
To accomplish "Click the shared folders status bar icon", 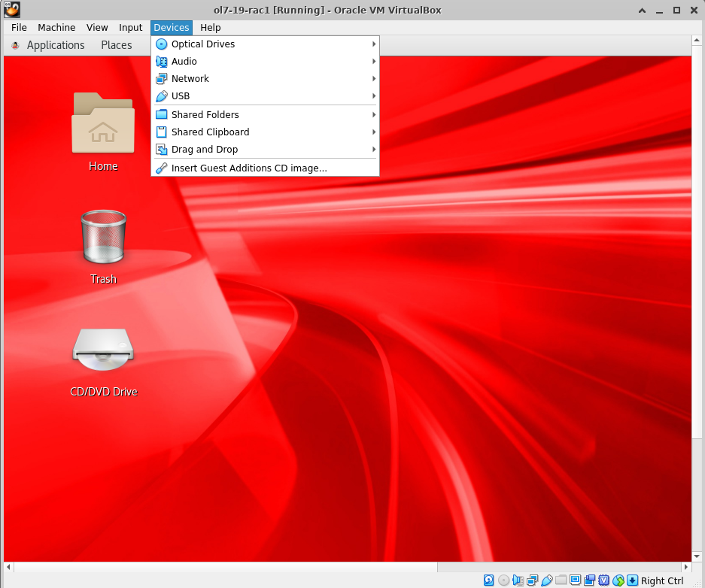I will (x=561, y=580).
